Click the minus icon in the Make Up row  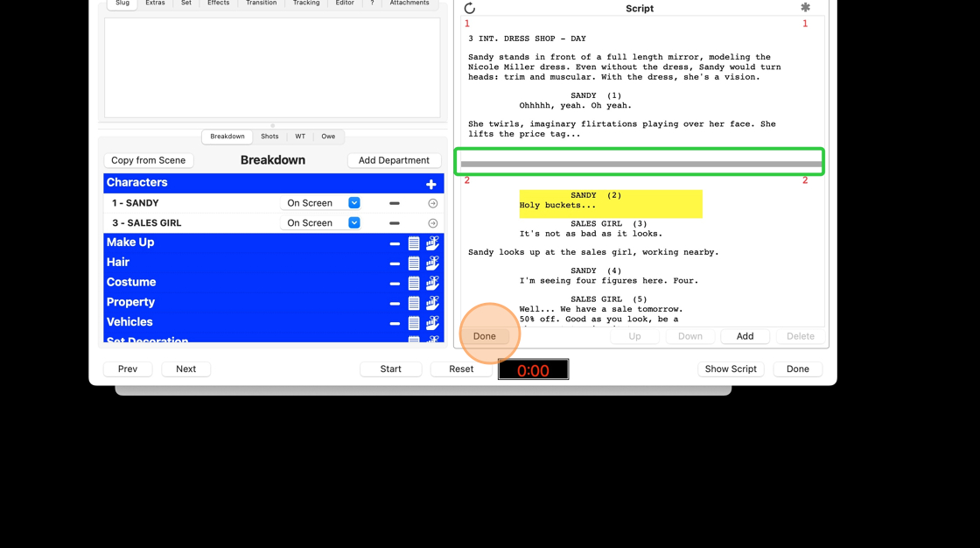(x=395, y=243)
